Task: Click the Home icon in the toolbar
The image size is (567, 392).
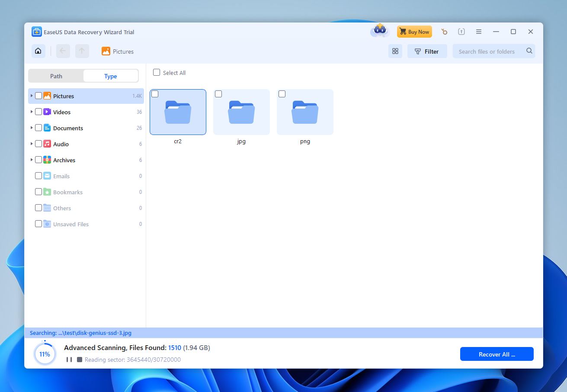Action: tap(38, 51)
